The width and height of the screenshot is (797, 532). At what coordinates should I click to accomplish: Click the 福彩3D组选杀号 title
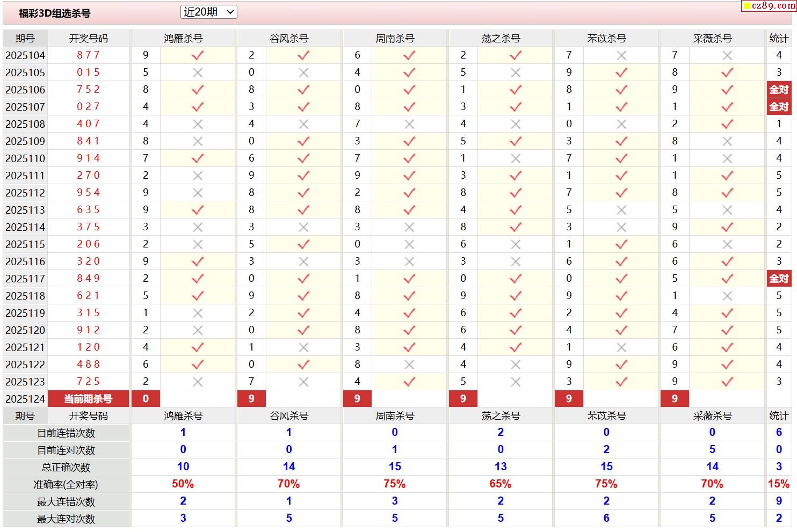point(55,13)
